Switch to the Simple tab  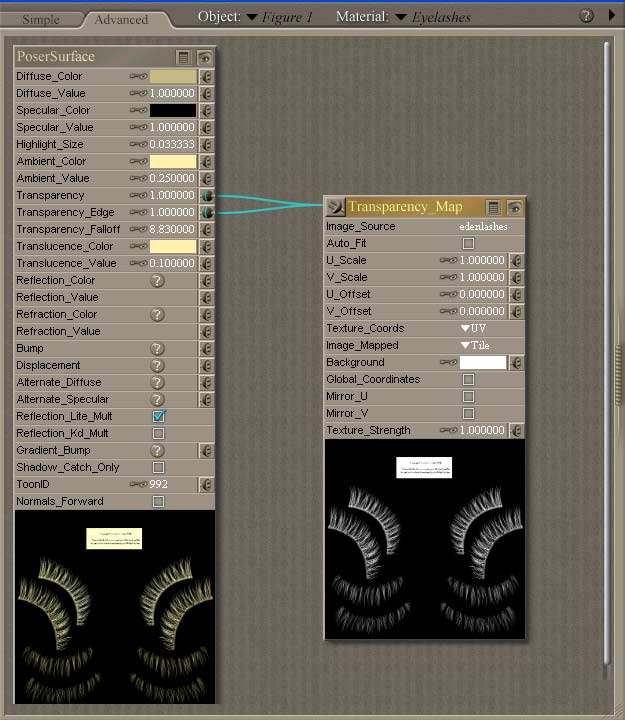pos(41,19)
